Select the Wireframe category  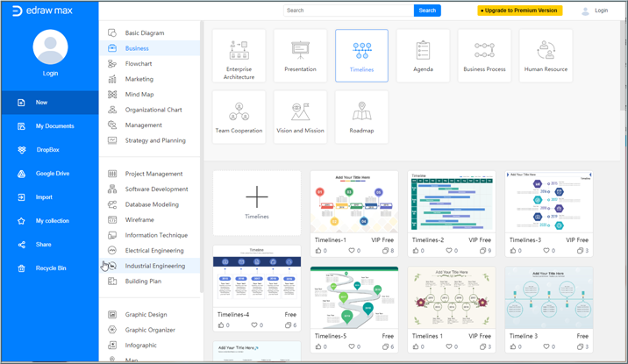149,220
